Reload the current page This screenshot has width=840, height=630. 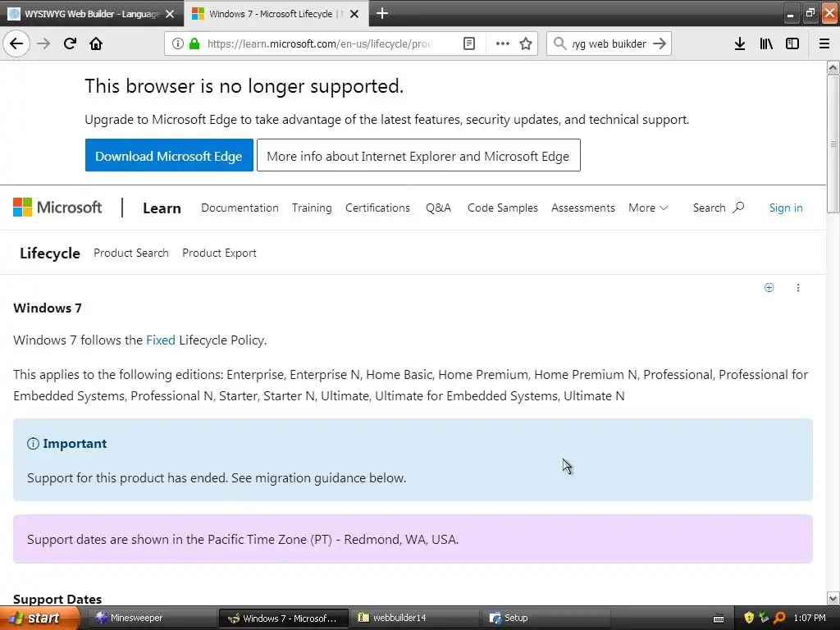[x=70, y=43]
